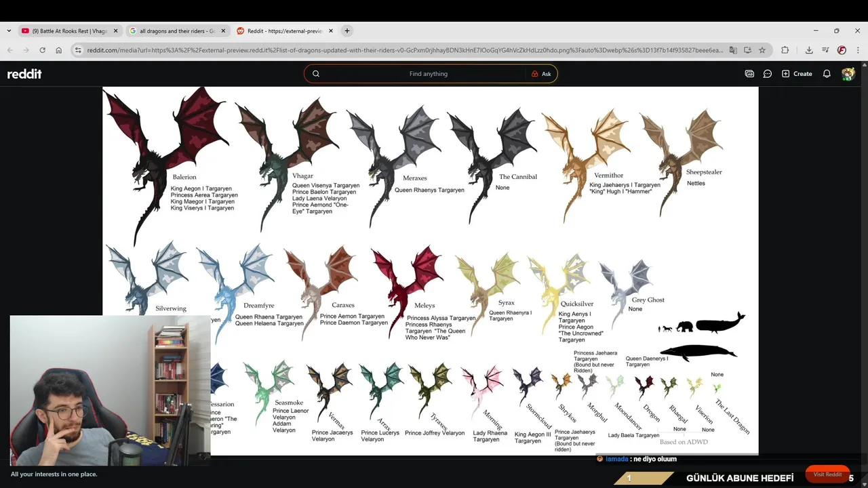Close the Reddit external-preview tab
The height and width of the screenshot is (488, 868).
(331, 30)
